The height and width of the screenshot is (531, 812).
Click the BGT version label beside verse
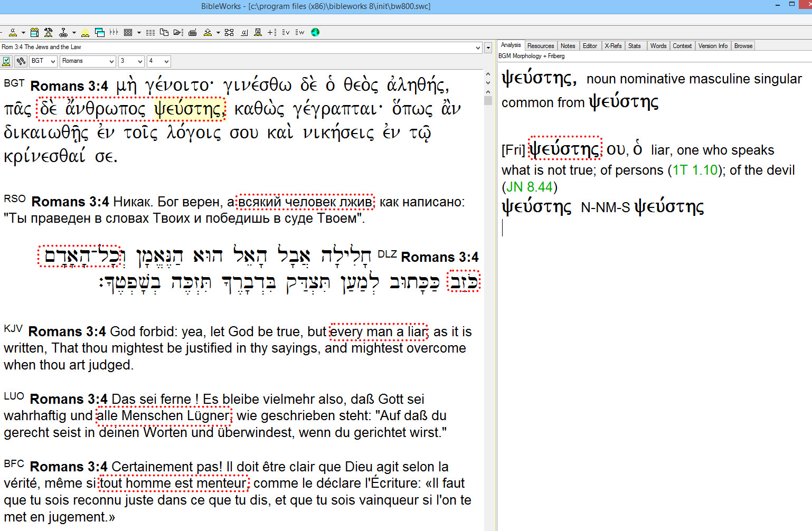14,83
